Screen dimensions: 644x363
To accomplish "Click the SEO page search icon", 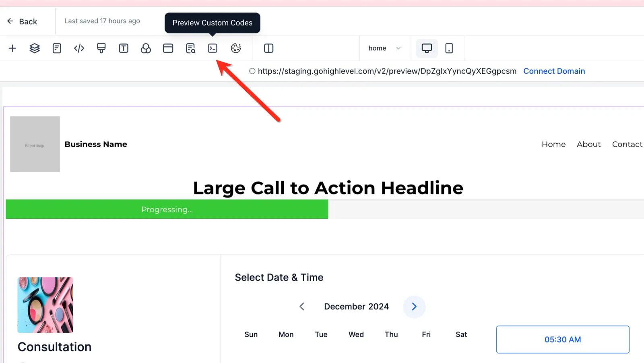I will (190, 48).
